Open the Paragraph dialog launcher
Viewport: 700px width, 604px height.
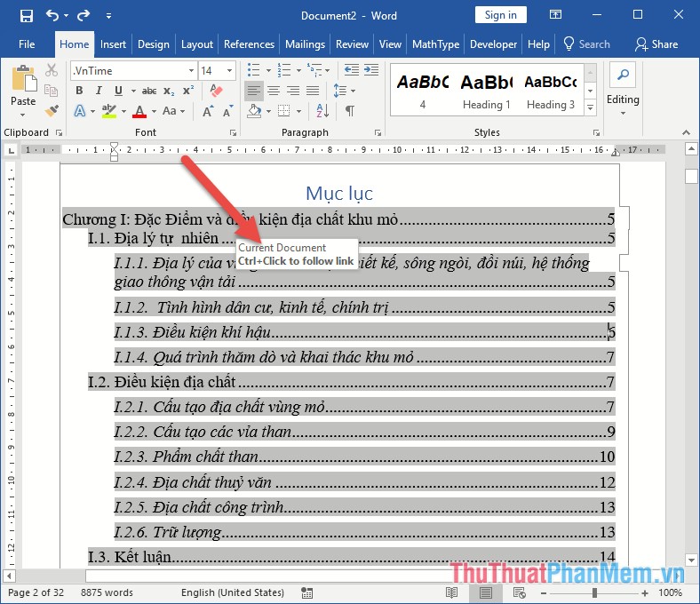coord(378,132)
